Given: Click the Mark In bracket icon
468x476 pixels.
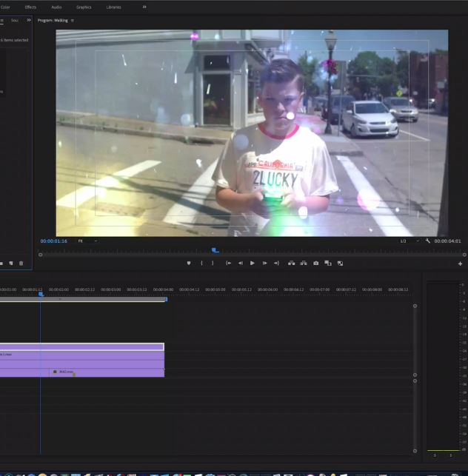Looking at the screenshot, I should pyautogui.click(x=201, y=263).
